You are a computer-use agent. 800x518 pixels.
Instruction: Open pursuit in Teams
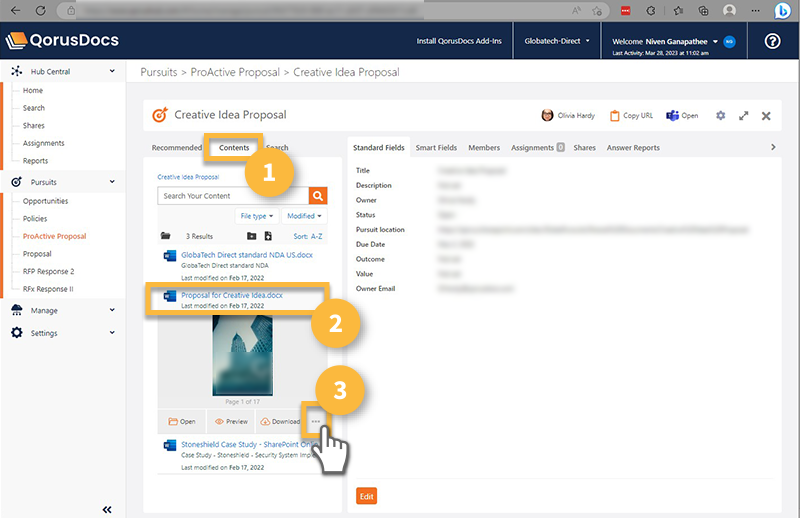click(682, 116)
